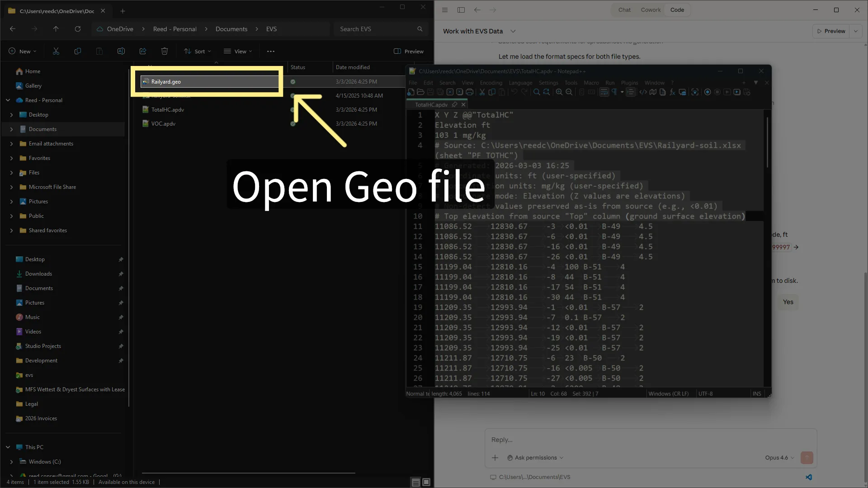Toggle Word Wrap in Notepad++ toolbar
The width and height of the screenshot is (868, 488).
(x=604, y=92)
